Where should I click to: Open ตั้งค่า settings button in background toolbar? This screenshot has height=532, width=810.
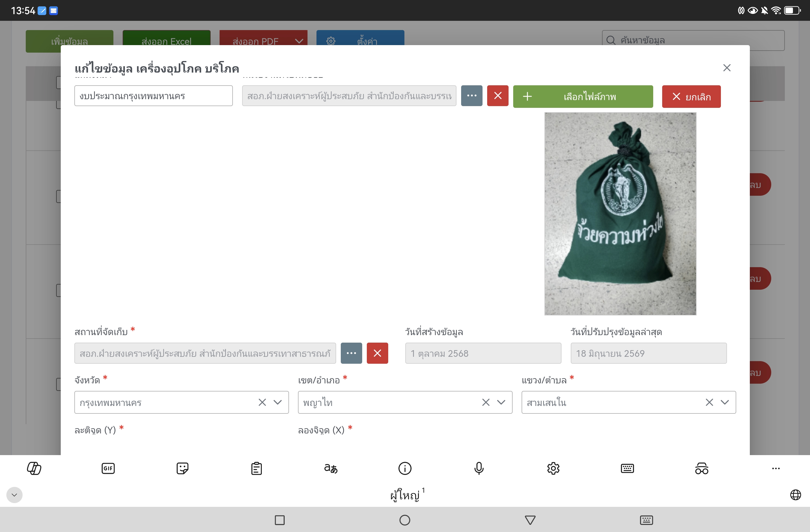pos(360,41)
